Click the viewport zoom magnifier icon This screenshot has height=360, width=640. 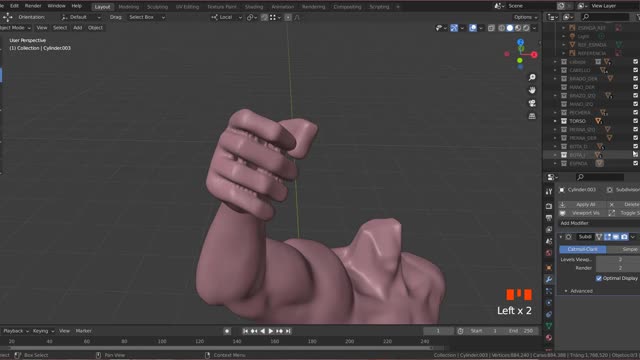[532, 77]
